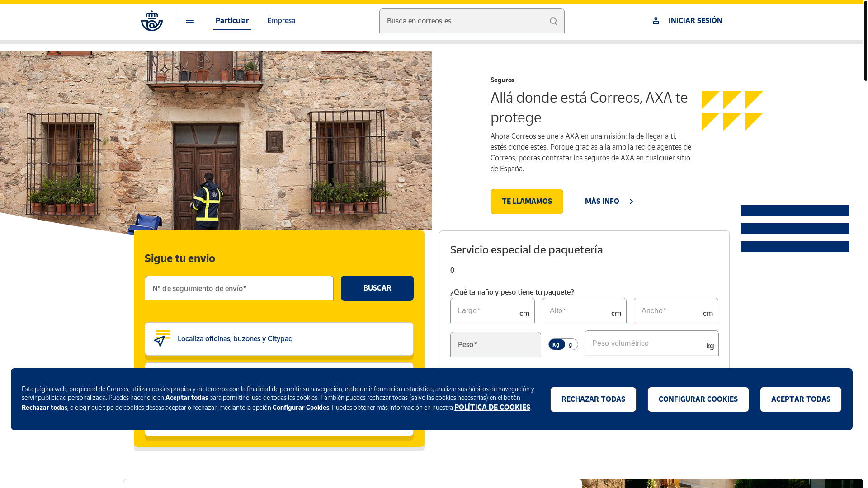Select the Particular tab
Screen dimensions: 868x488
[232, 21]
